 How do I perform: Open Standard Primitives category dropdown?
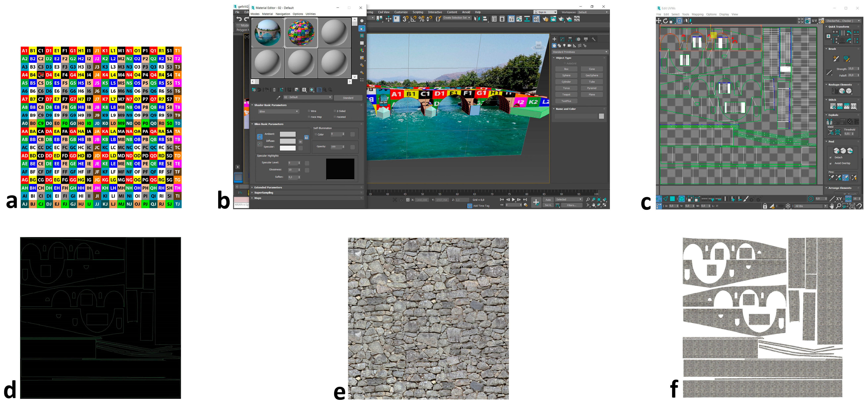pyautogui.click(x=580, y=52)
